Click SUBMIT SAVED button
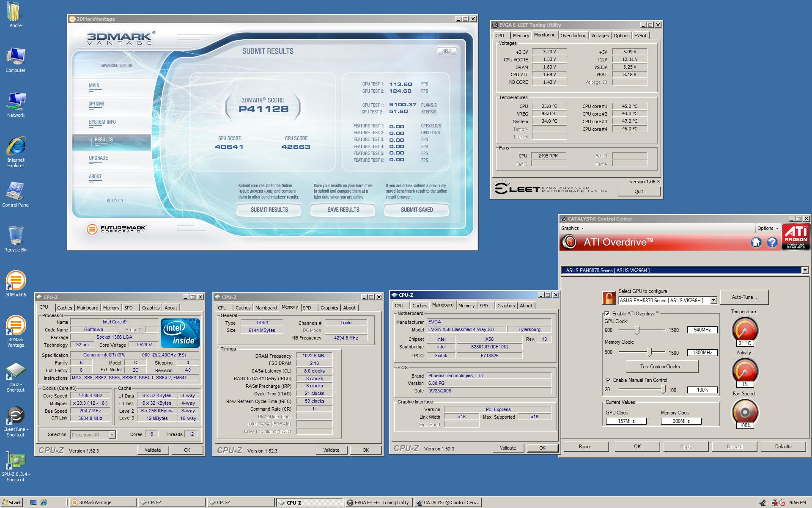812x508 pixels. coord(417,210)
